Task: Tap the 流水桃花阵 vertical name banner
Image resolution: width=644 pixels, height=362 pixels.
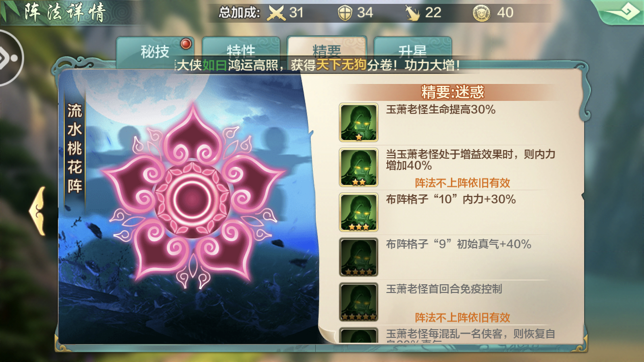Action: coord(75,149)
